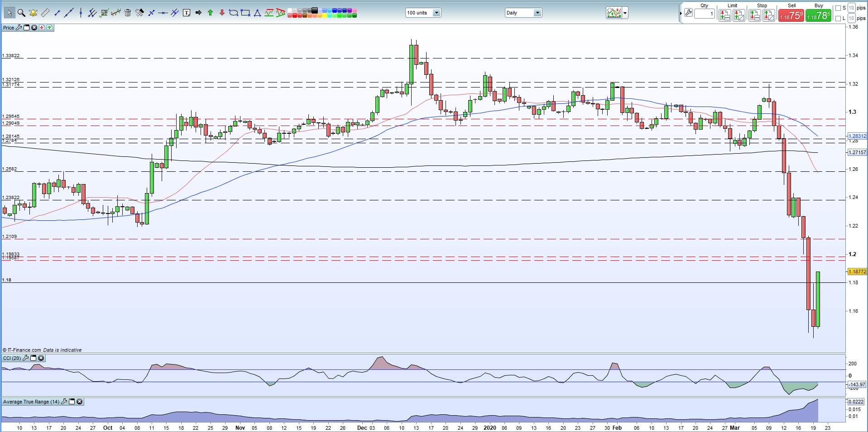Pick the text annotation T tool
The height and width of the screenshot is (432, 868).
[187, 13]
